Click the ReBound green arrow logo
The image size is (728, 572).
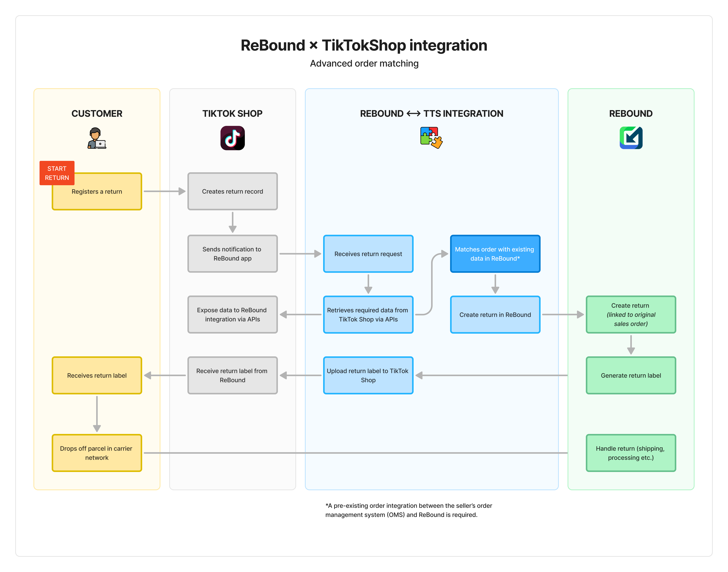tap(631, 138)
